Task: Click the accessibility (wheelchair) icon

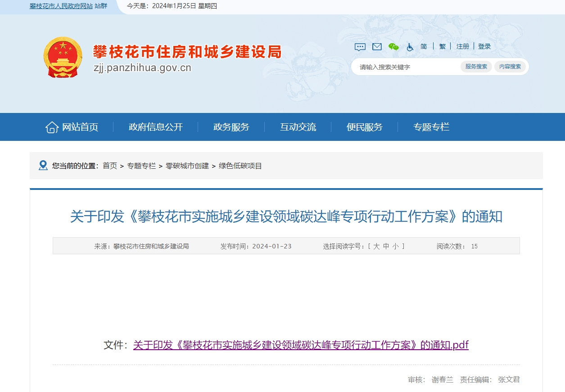Action: pos(410,47)
